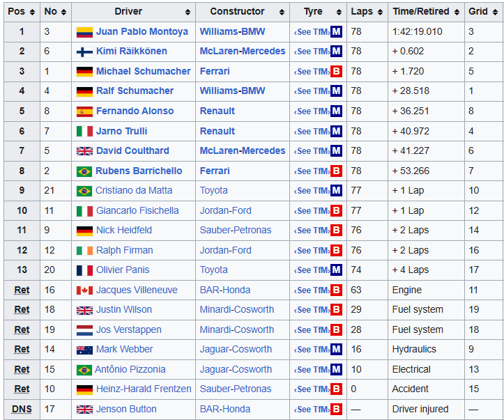Open the Antônio Pizzonia link

click(130, 369)
